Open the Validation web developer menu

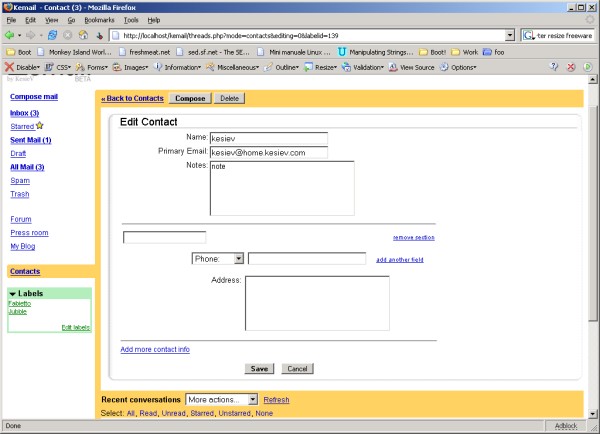(x=363, y=67)
